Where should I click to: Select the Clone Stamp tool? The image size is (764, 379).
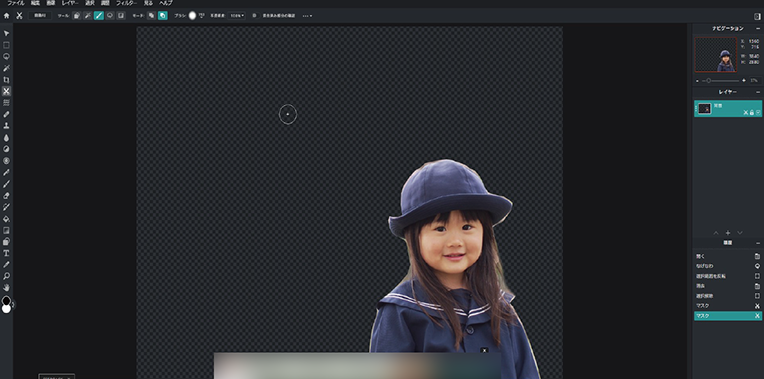[6, 126]
